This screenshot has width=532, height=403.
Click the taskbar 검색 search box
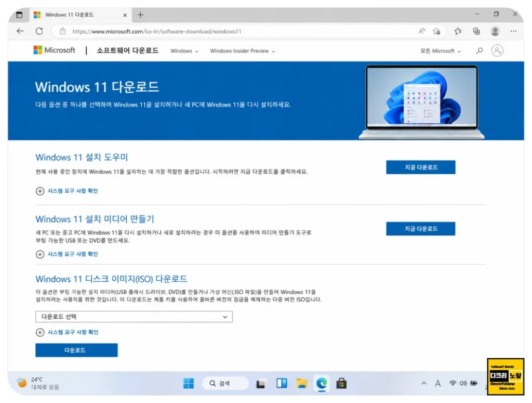(x=225, y=383)
